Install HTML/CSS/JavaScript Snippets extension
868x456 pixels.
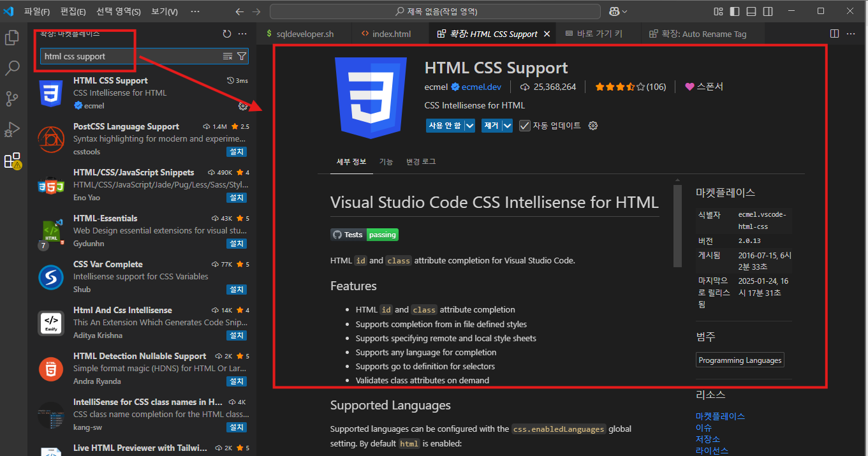click(x=237, y=198)
